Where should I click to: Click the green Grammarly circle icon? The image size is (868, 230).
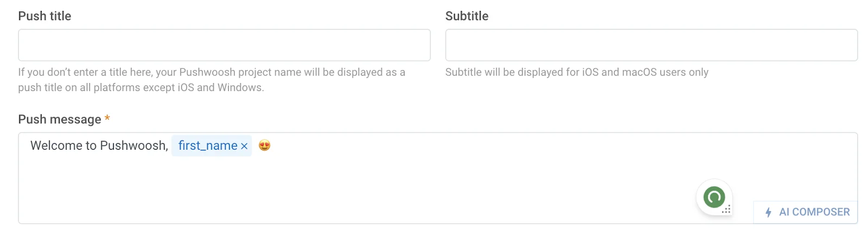pos(714,197)
